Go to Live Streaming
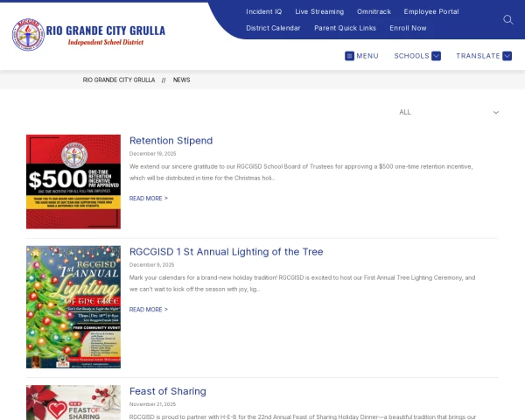This screenshot has height=420, width=525. point(319,11)
